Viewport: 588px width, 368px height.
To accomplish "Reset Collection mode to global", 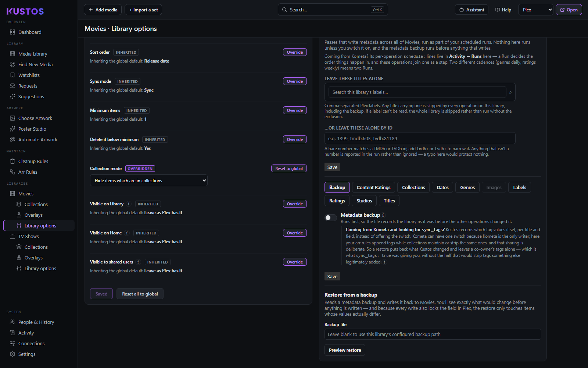I will click(x=289, y=169).
